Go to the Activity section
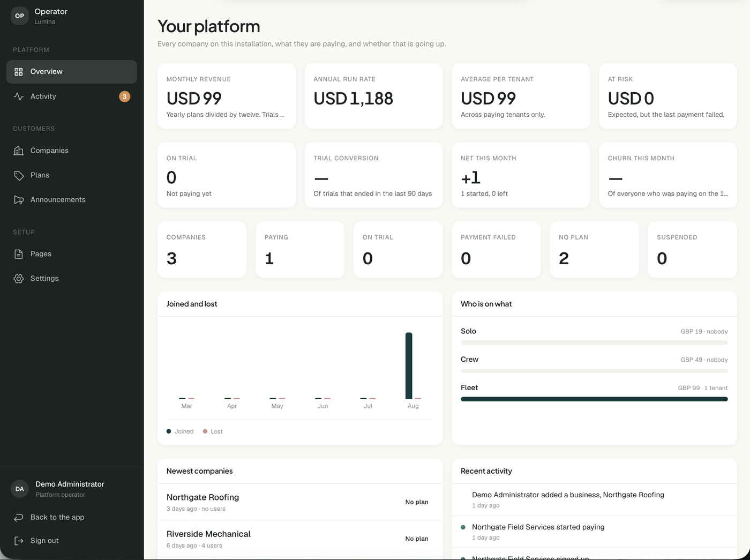Screen dimensions: 750x560 coord(72,96)
